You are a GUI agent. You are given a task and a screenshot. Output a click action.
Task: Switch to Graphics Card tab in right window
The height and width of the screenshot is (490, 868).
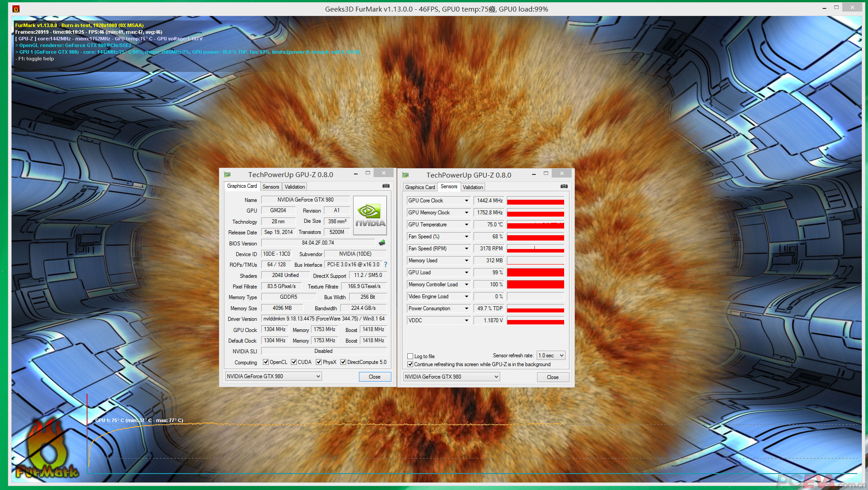[420, 187]
